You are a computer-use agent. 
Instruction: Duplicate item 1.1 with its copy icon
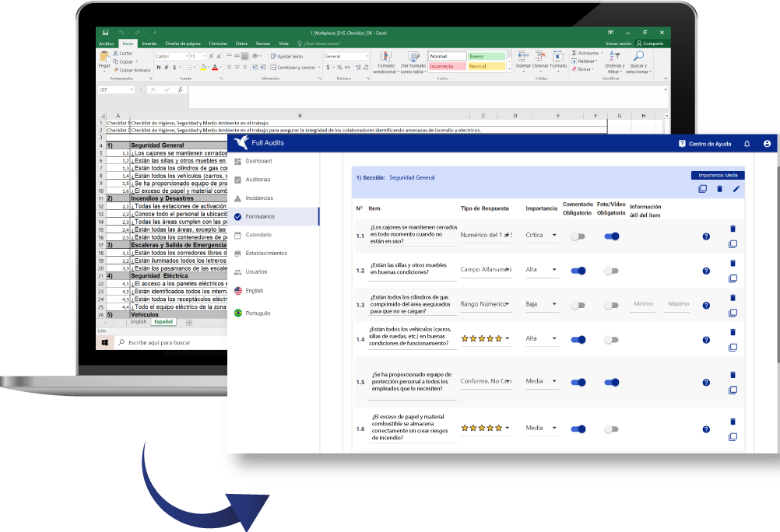(x=733, y=244)
